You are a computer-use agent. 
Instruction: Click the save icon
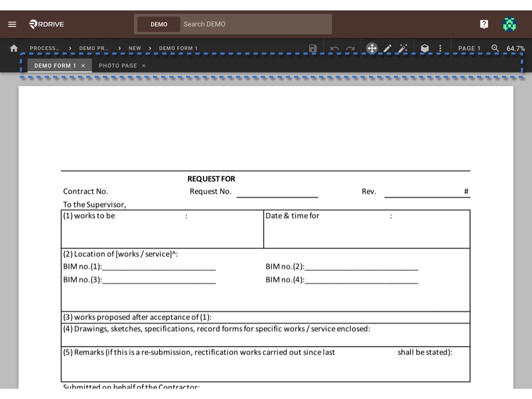312,48
